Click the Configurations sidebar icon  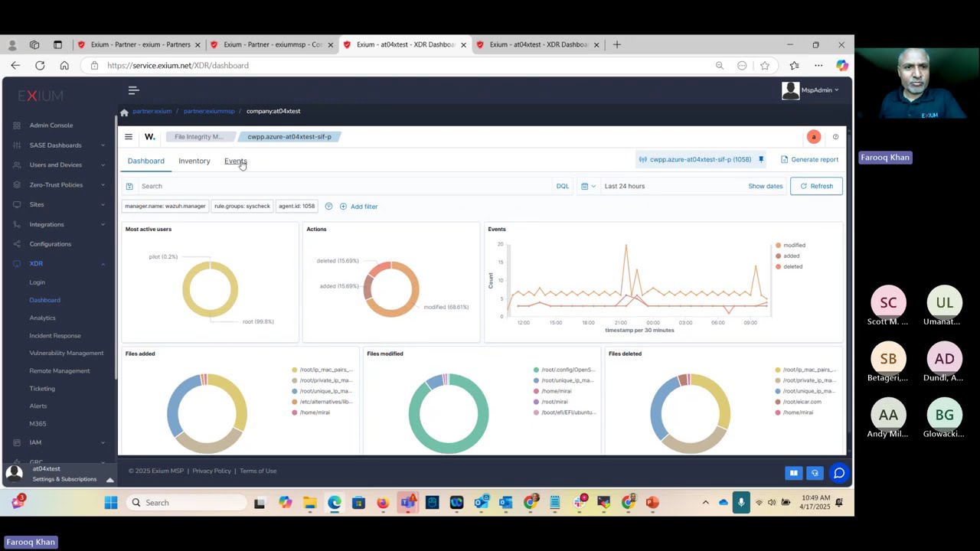point(17,244)
